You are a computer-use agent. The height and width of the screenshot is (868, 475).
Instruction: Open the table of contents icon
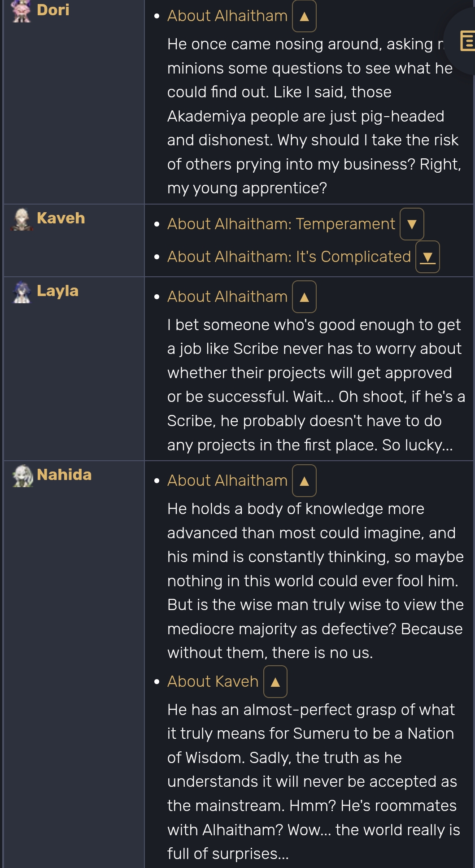tap(467, 41)
